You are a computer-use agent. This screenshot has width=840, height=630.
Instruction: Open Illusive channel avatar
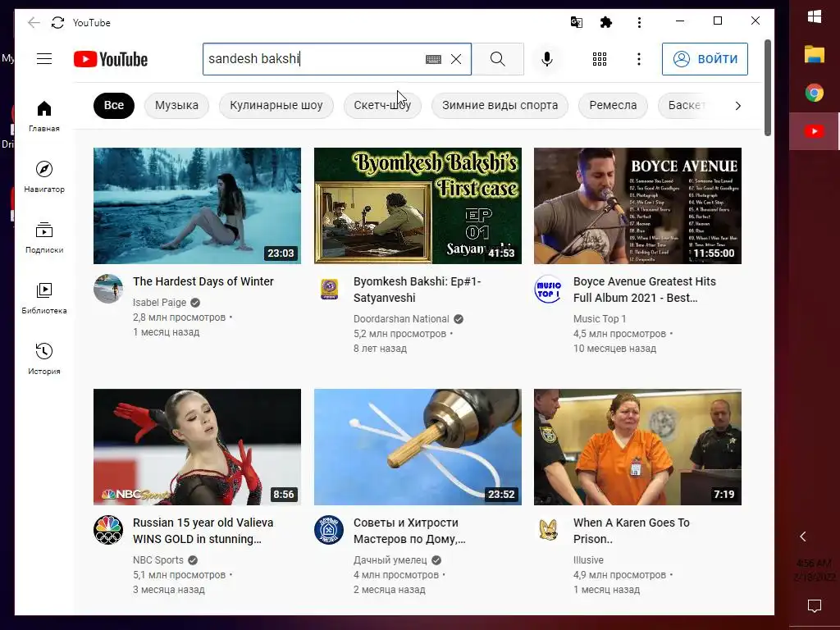[549, 530]
